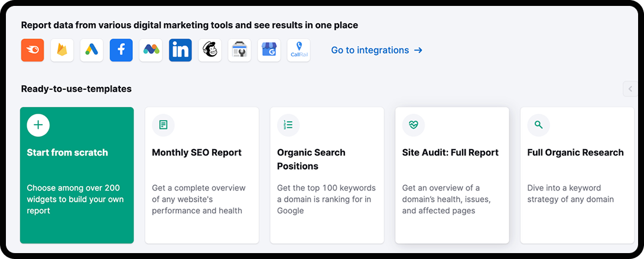Select the Monthly SEO Report template
This screenshot has height=259, width=644.
pyautogui.click(x=202, y=175)
